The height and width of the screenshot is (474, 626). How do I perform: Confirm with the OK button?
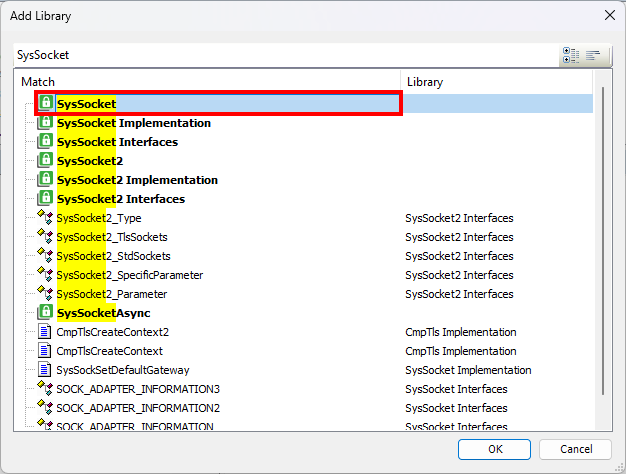coord(494,449)
